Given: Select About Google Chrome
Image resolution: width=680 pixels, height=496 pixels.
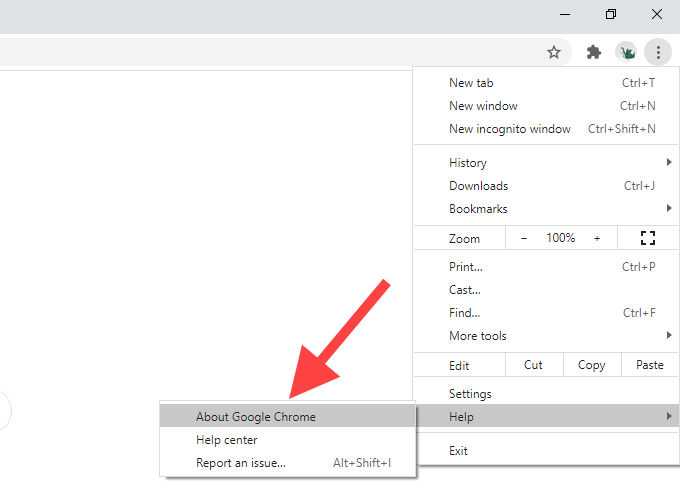Looking at the screenshot, I should 287,417.
